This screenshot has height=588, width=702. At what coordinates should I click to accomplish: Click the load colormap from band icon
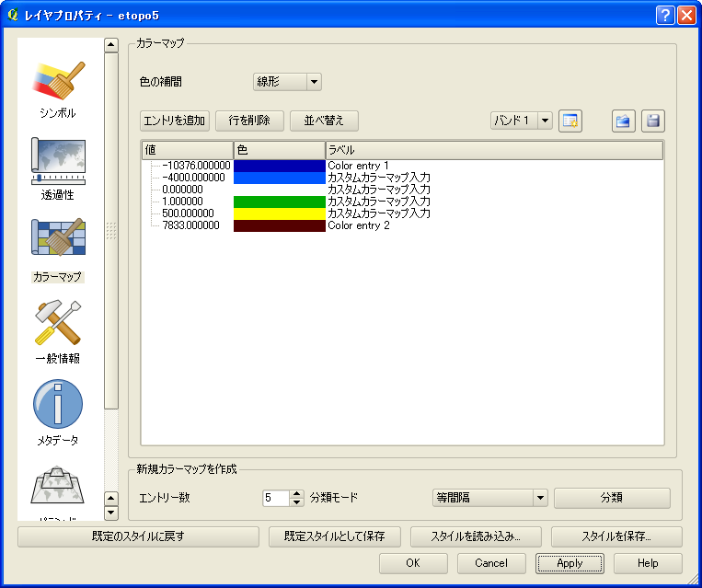click(x=570, y=121)
